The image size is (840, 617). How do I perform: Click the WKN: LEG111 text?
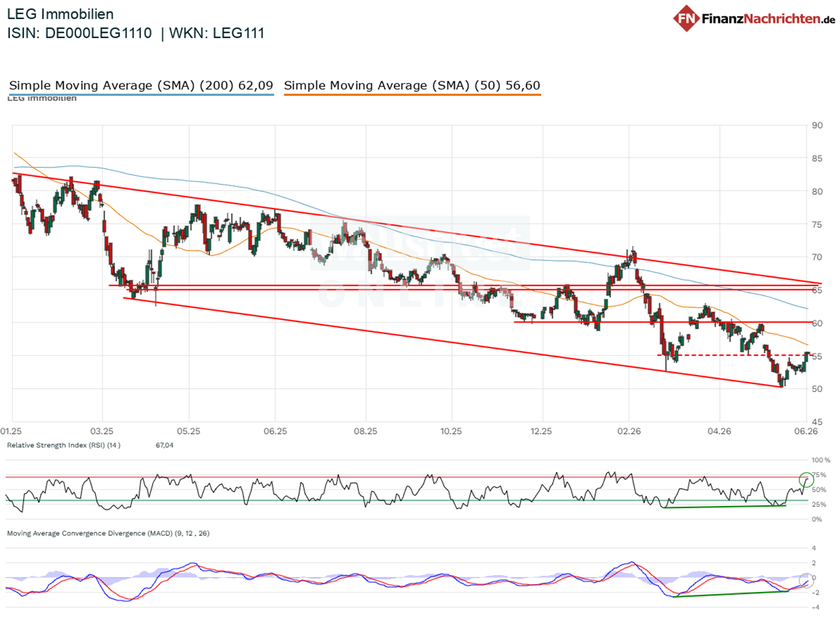pyautogui.click(x=217, y=33)
